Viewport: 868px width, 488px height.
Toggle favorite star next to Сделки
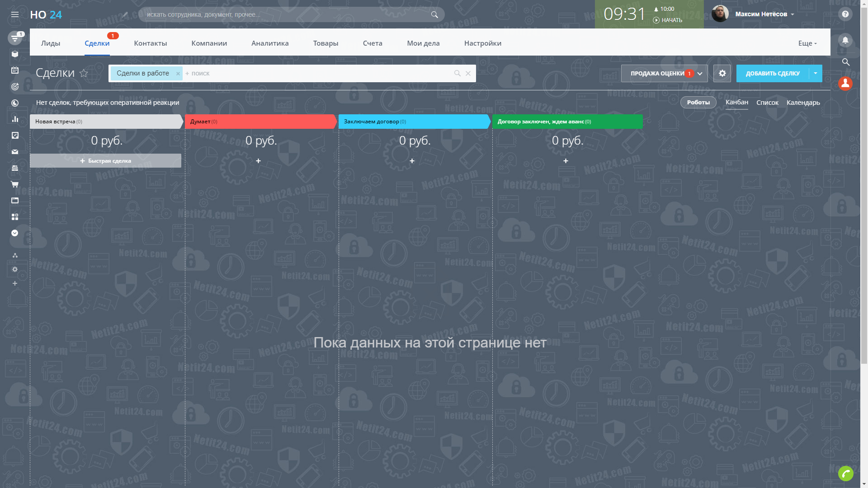coord(84,73)
